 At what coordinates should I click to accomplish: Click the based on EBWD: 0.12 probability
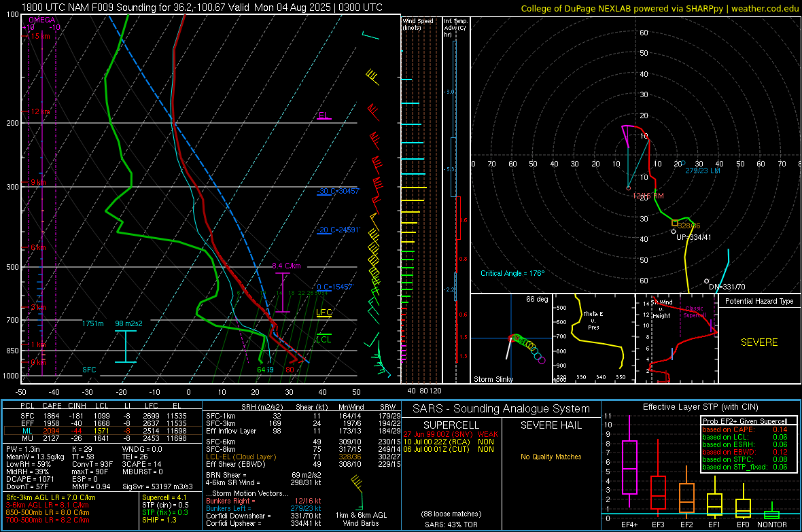[x=745, y=452]
